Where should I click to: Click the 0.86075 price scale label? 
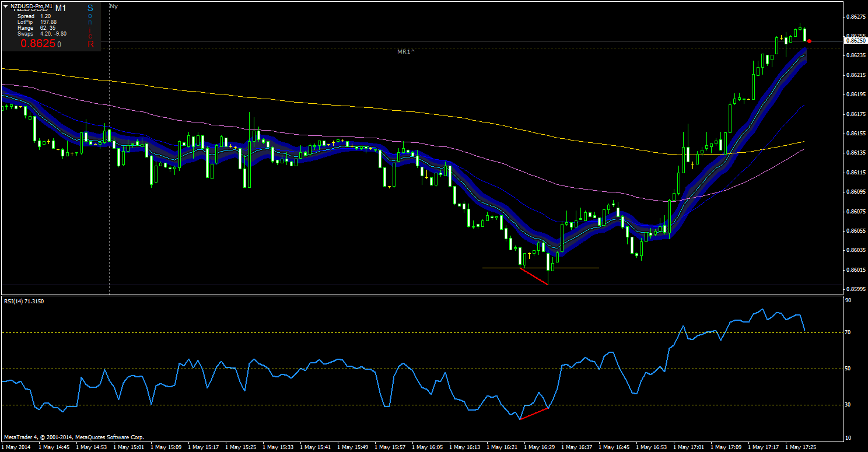pyautogui.click(x=855, y=211)
